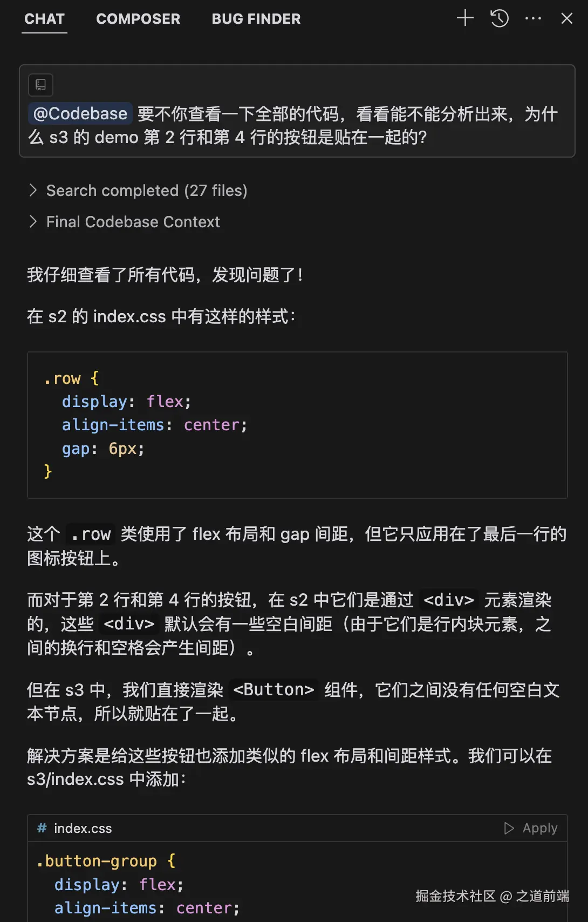Screen dimensions: 588x922
Task: Click the .row CSS code block
Action: click(297, 425)
